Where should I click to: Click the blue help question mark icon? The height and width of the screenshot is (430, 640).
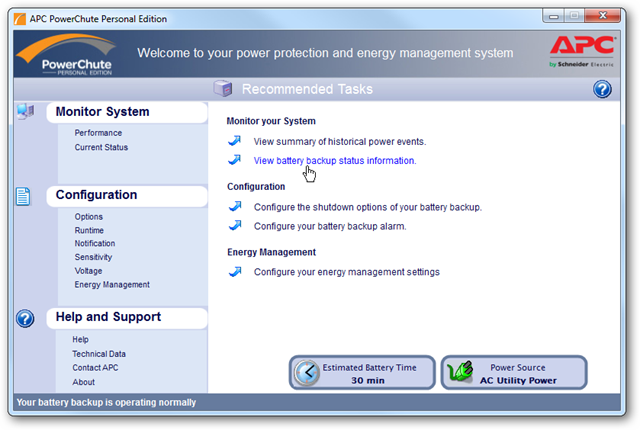602,90
